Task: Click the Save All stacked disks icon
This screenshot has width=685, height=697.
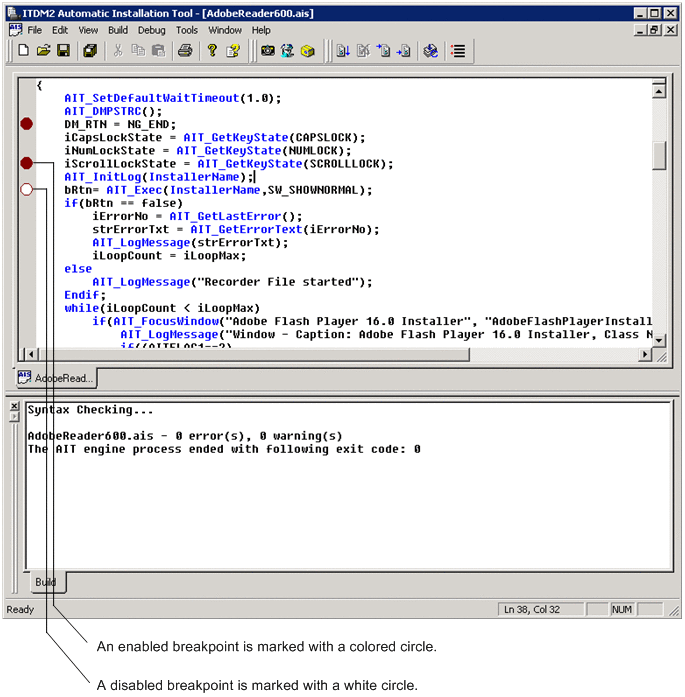Action: click(x=90, y=51)
